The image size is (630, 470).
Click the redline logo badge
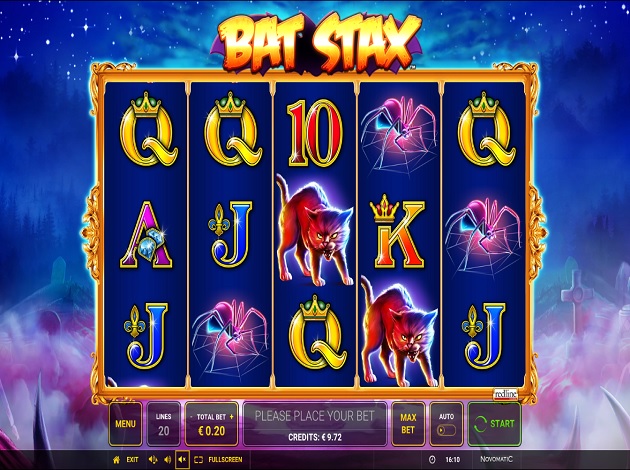(505, 394)
